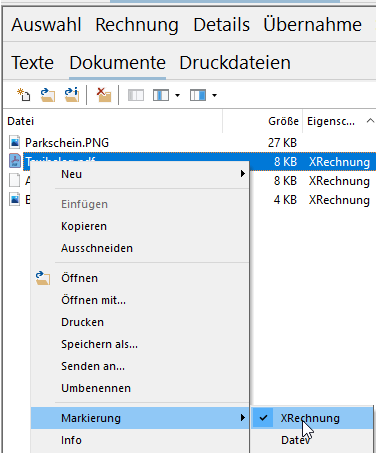The width and height of the screenshot is (376, 453).
Task: Click XRechnung property in the 4 KB row
Action: [x=339, y=200]
